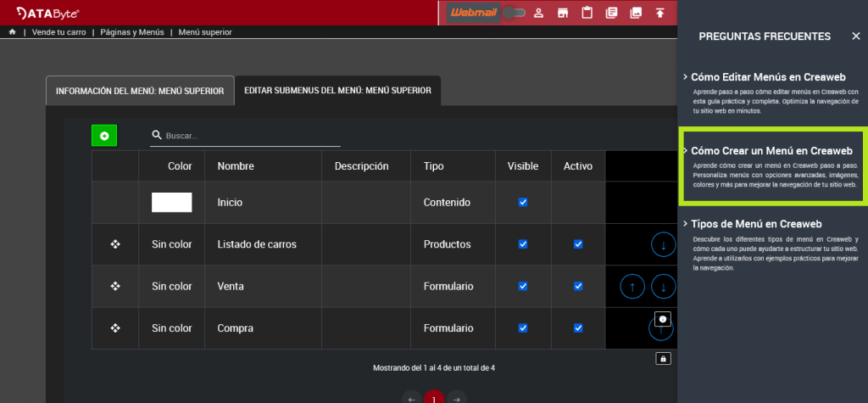Image resolution: width=868 pixels, height=403 pixels.
Task: Click the clipboard icon in header
Action: pos(587,13)
